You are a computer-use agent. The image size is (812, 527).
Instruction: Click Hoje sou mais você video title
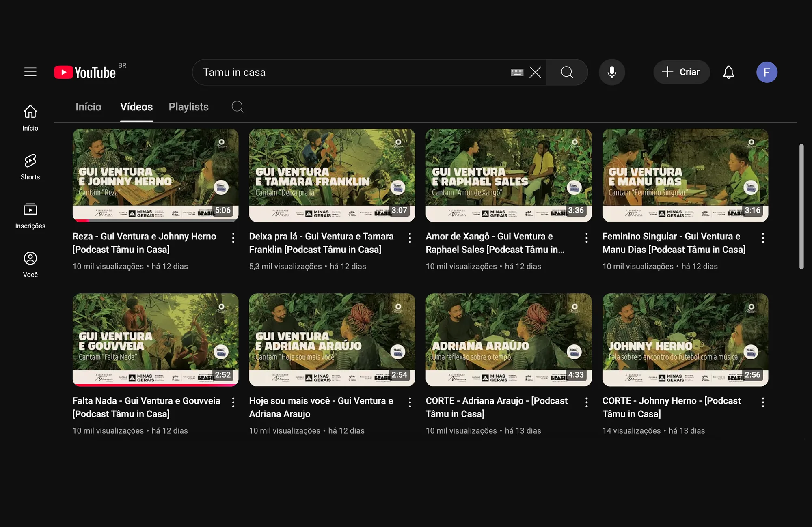point(321,407)
